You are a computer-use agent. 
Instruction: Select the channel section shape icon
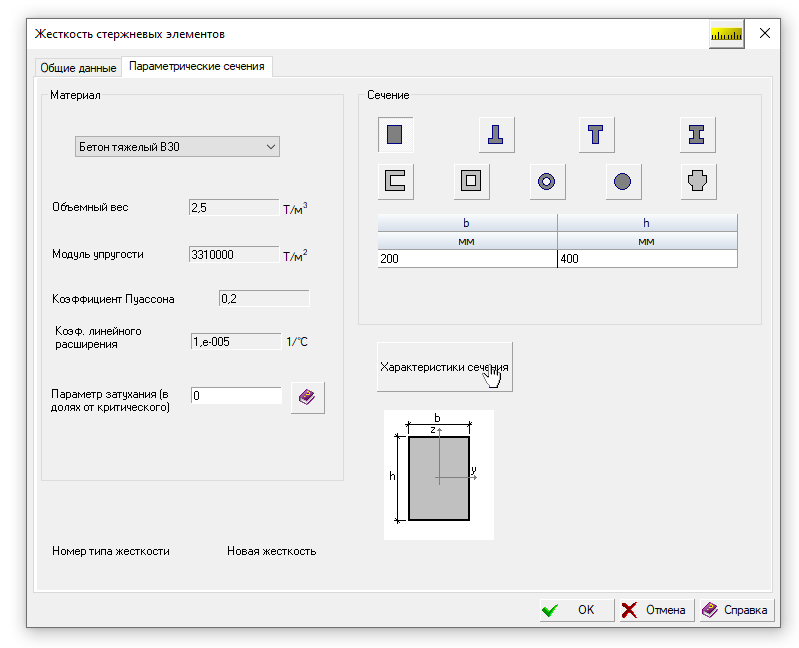(395, 181)
